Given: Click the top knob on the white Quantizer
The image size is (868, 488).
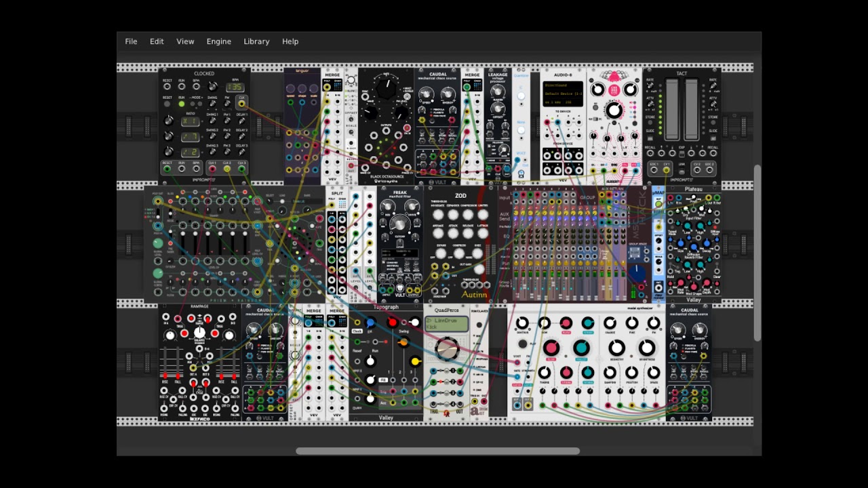Looking at the screenshot, I should (x=521, y=96).
